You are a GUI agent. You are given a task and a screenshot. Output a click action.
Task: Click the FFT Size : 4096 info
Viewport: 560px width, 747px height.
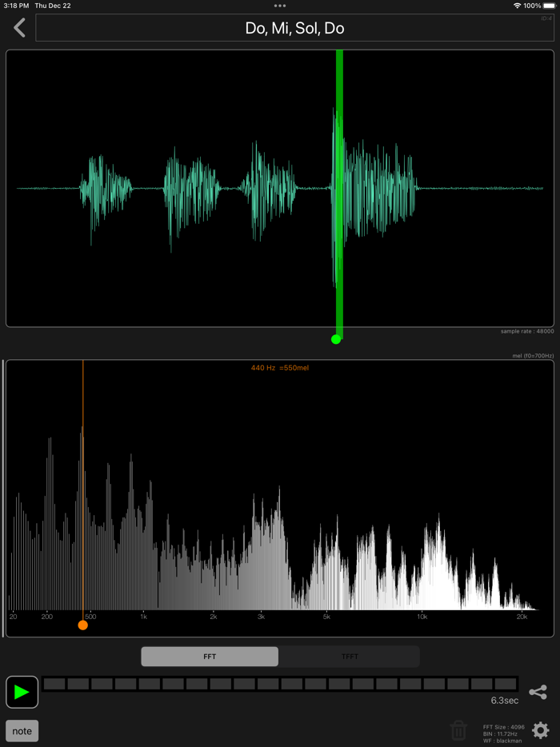pos(504,727)
